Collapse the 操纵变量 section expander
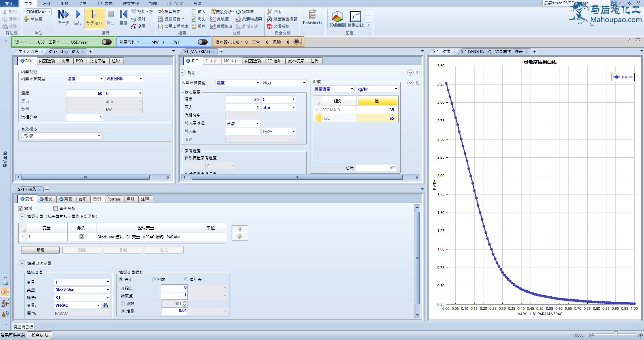This screenshot has width=644, height=340. point(22,216)
